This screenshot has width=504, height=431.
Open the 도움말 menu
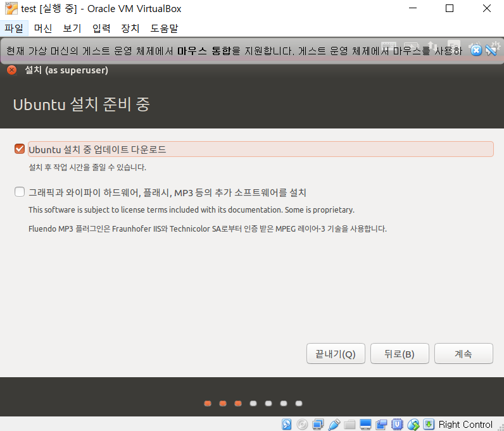coord(164,28)
